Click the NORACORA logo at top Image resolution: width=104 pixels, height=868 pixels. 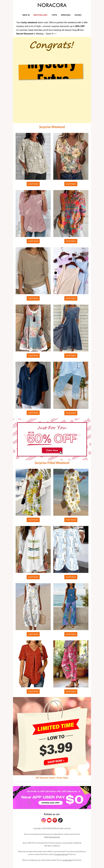tap(52, 5)
